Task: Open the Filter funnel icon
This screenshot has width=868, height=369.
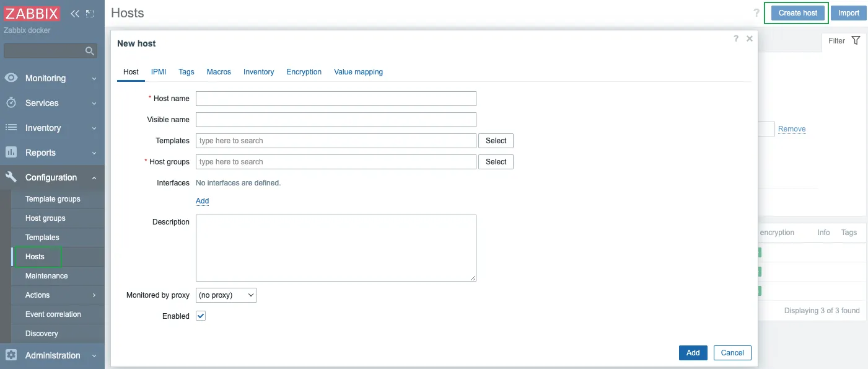Action: [856, 40]
